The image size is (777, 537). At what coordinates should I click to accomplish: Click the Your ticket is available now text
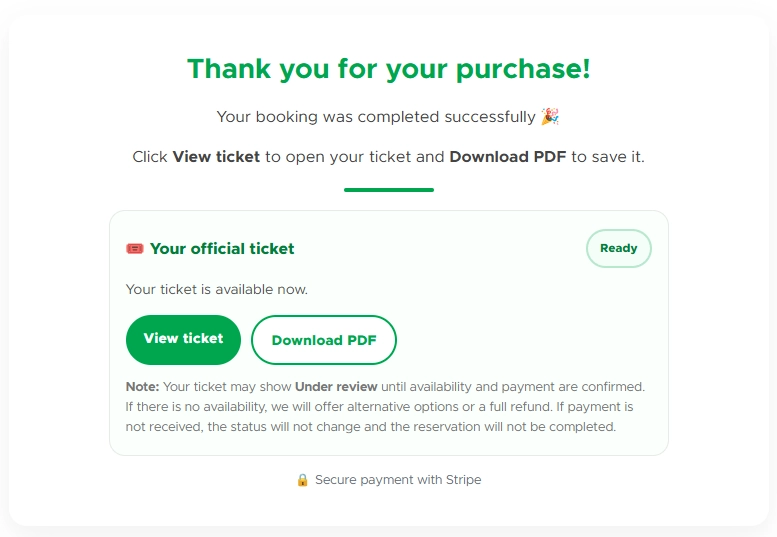pos(217,290)
